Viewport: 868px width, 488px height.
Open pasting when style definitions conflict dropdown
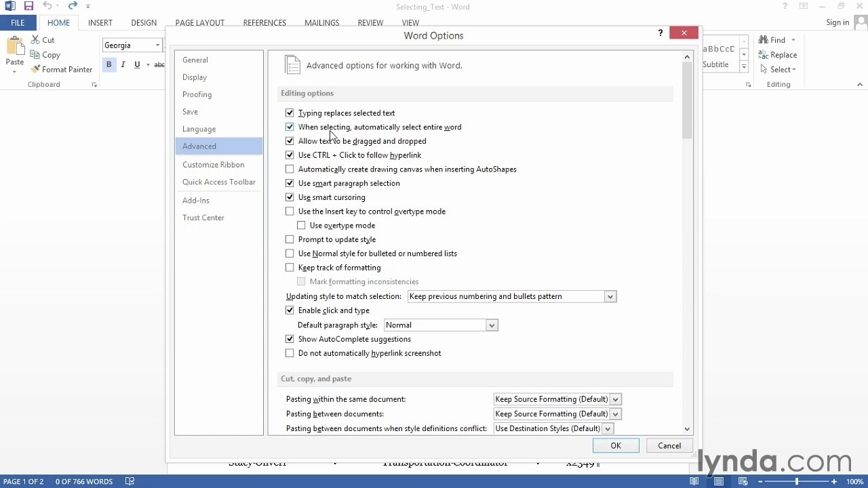click(608, 428)
